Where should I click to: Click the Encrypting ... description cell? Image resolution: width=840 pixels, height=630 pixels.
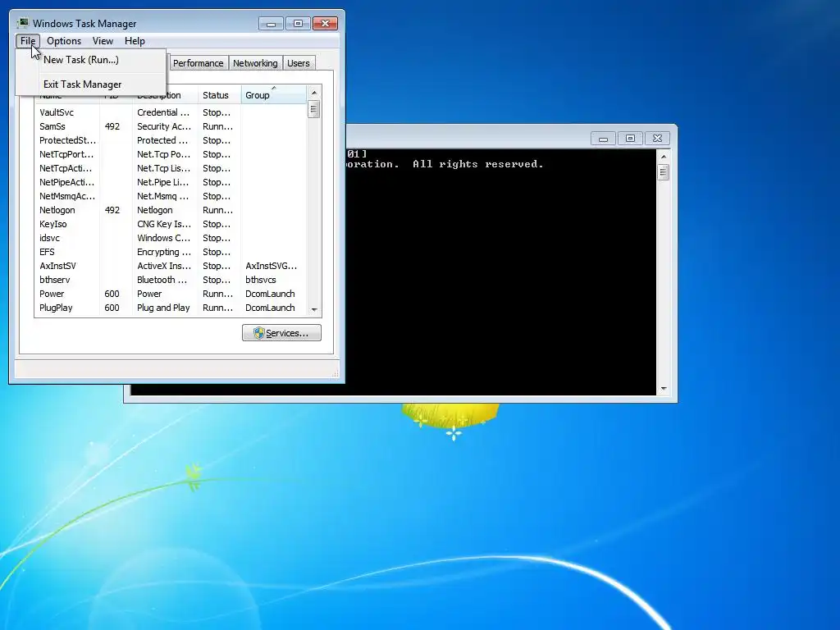click(x=164, y=252)
